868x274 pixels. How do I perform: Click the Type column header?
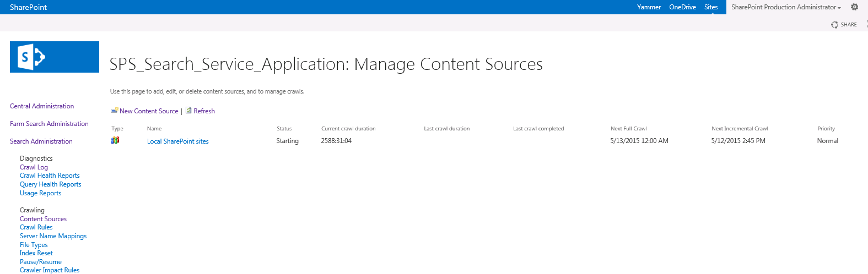tap(117, 129)
